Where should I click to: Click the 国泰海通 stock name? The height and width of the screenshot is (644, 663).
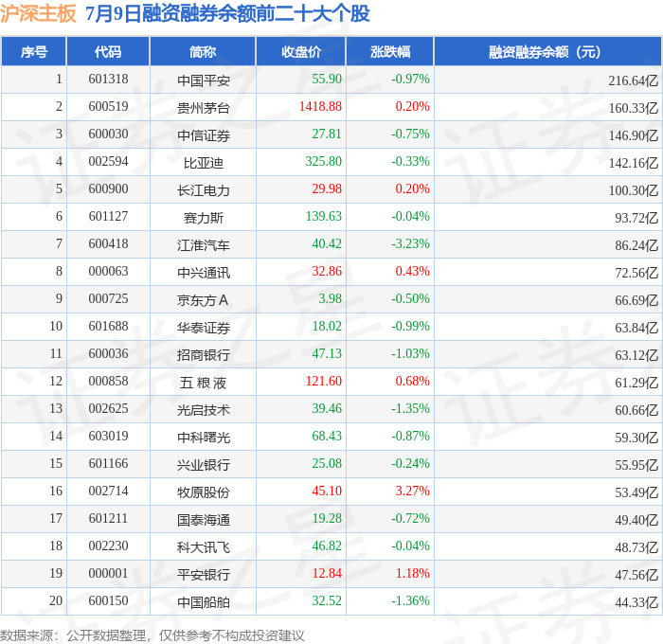point(204,520)
